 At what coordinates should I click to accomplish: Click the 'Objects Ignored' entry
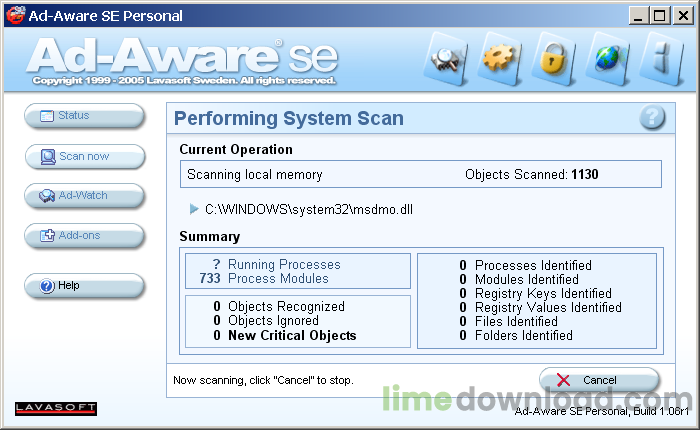266,321
